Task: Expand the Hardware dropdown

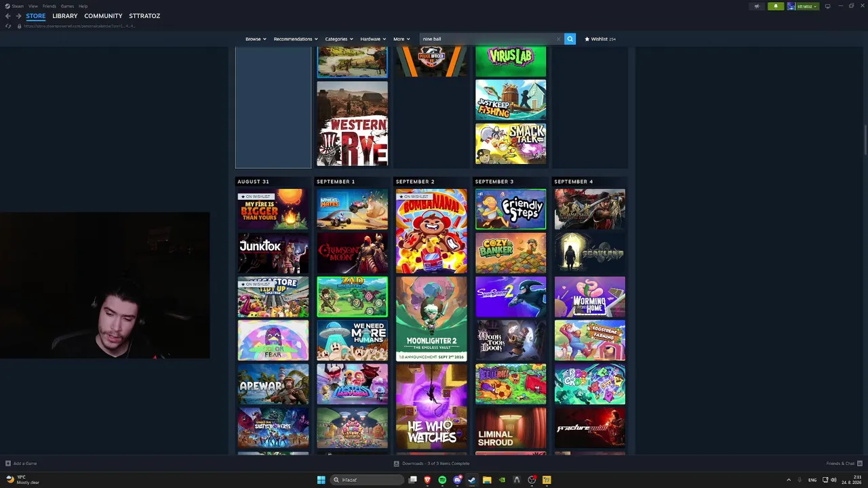Action: pyautogui.click(x=373, y=39)
